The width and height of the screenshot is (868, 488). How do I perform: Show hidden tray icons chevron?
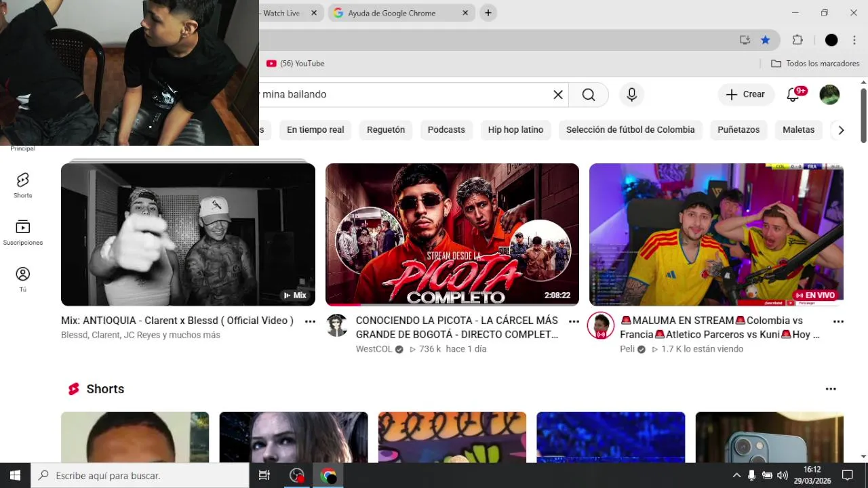737,475
